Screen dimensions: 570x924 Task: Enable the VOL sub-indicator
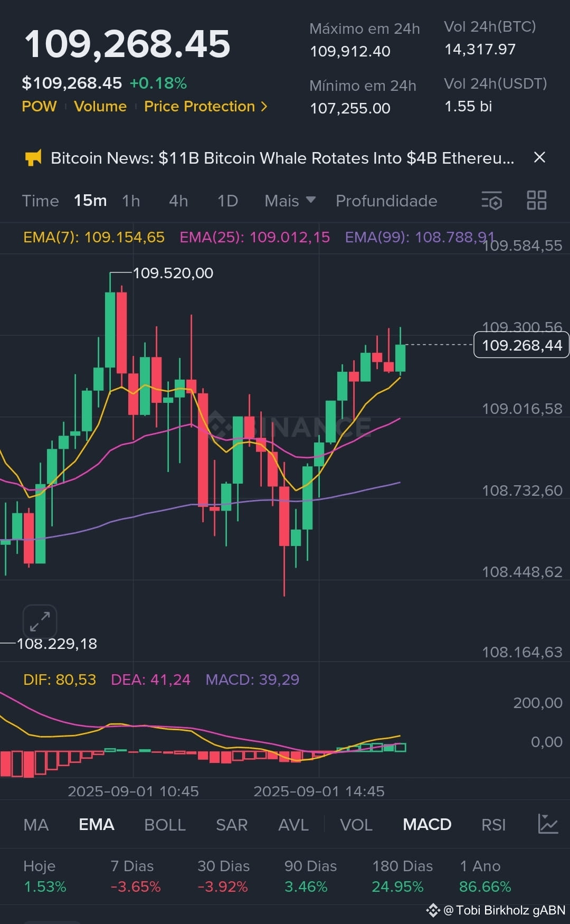coord(356,824)
